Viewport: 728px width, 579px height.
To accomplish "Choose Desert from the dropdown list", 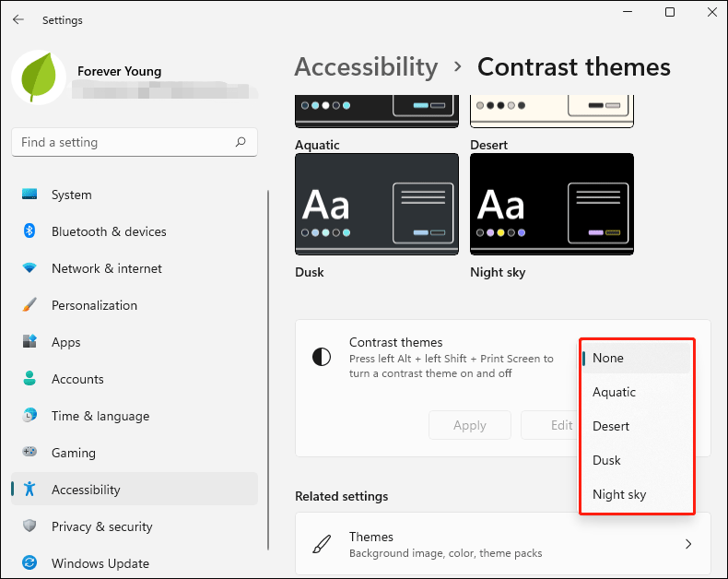I will [637, 426].
